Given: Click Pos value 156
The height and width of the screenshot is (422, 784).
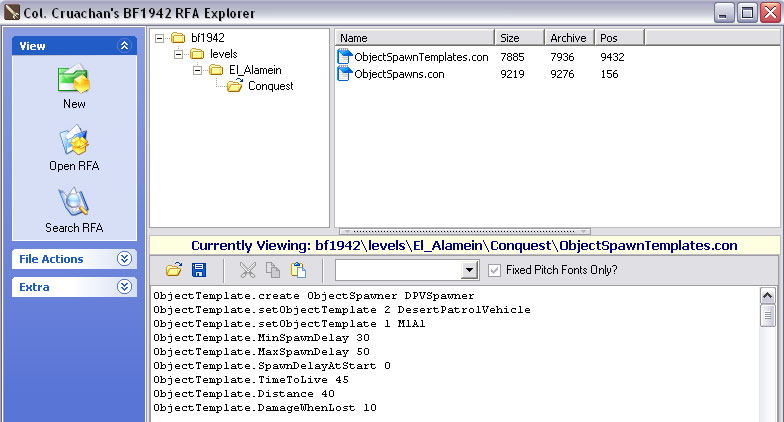Looking at the screenshot, I should pos(609,74).
